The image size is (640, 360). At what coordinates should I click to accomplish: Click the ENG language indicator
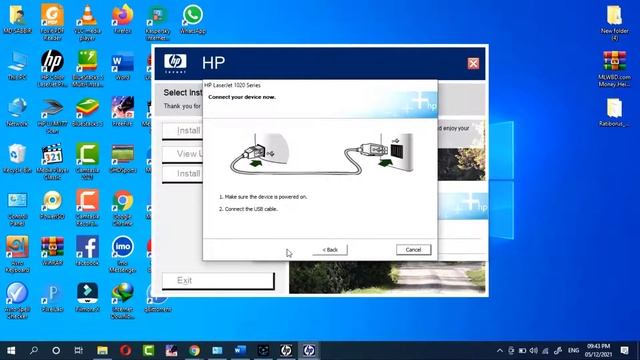click(573, 351)
